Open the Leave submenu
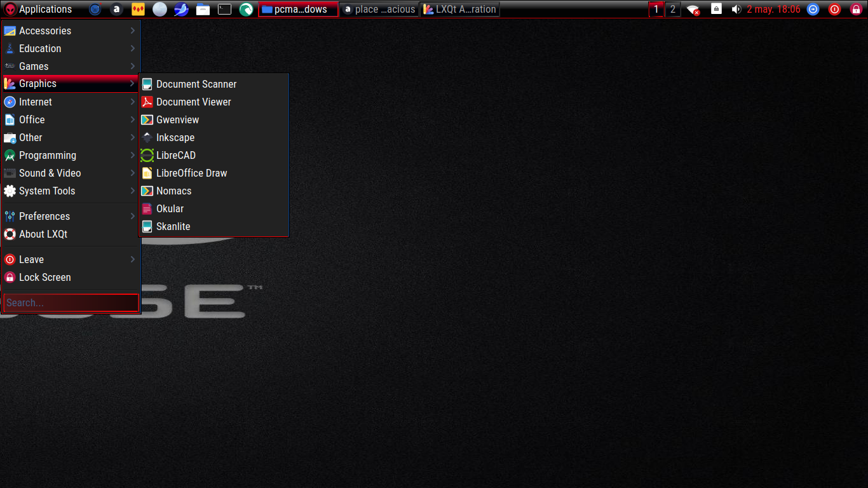868x488 pixels. [x=71, y=259]
